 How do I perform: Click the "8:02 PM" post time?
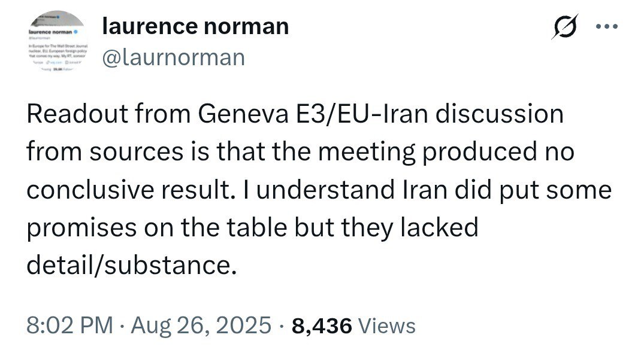coord(69,325)
